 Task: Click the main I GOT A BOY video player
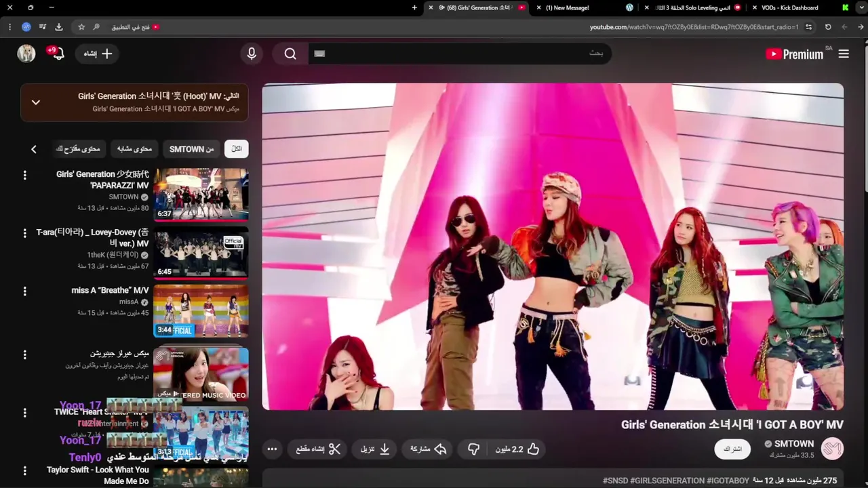(x=553, y=247)
